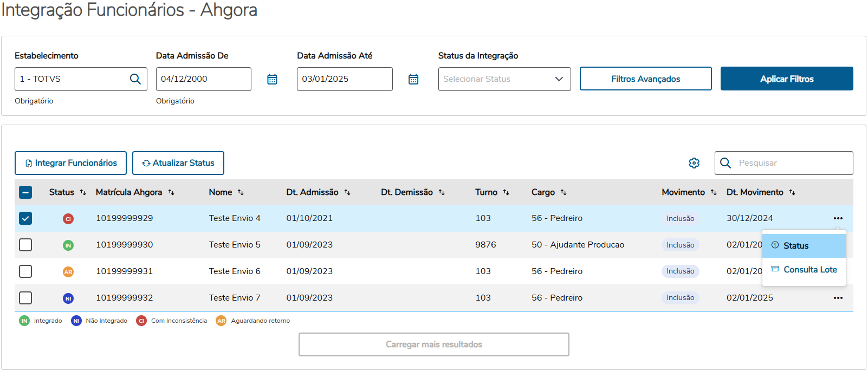Open calendar for Data Admissão Até
The image size is (868, 371).
click(413, 79)
